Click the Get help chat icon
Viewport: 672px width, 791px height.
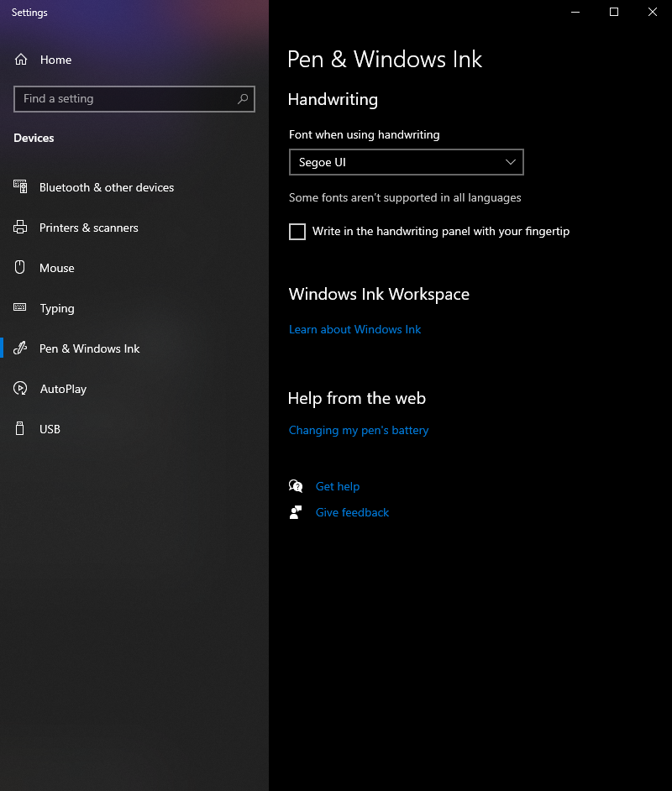coord(296,486)
